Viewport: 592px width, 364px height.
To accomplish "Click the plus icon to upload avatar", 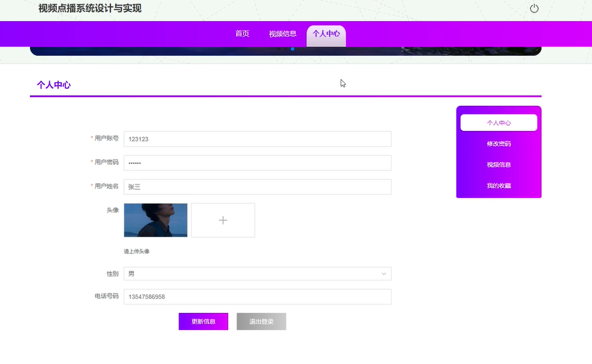I will tap(223, 220).
